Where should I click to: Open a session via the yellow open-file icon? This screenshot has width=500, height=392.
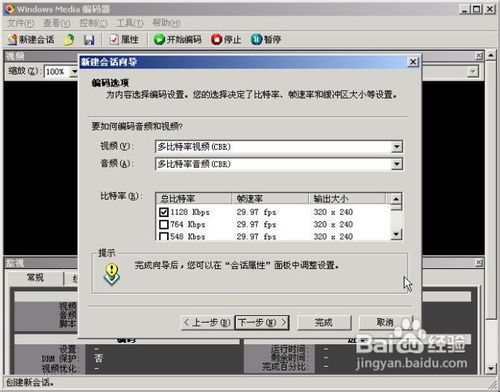tap(69, 40)
